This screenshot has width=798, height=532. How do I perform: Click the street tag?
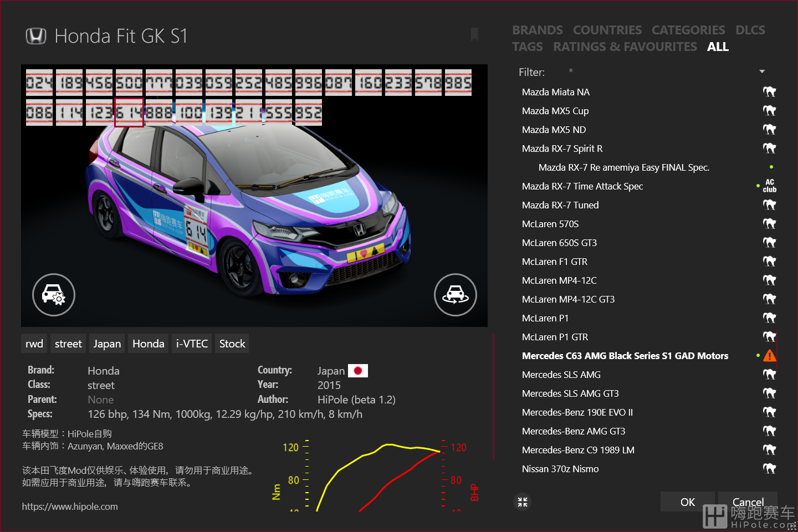[68, 344]
